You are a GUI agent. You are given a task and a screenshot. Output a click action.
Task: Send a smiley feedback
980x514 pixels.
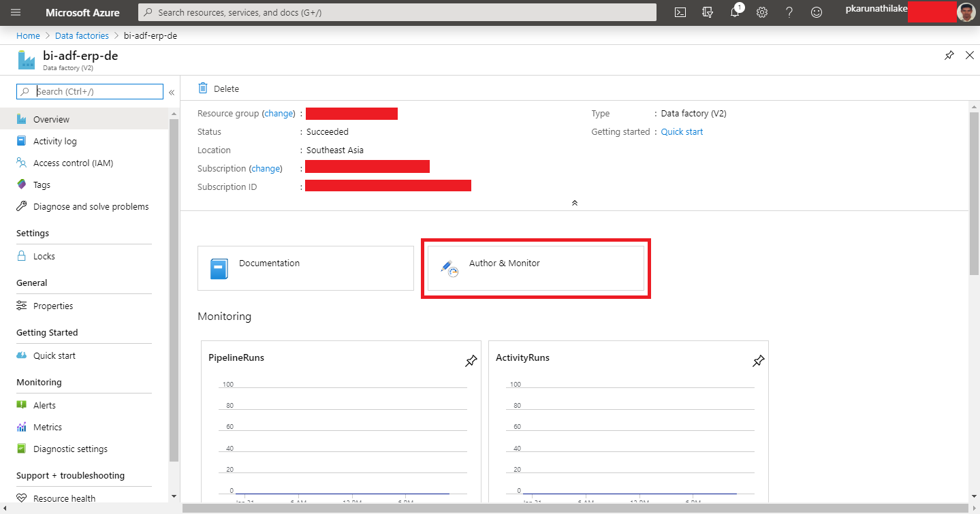click(816, 12)
